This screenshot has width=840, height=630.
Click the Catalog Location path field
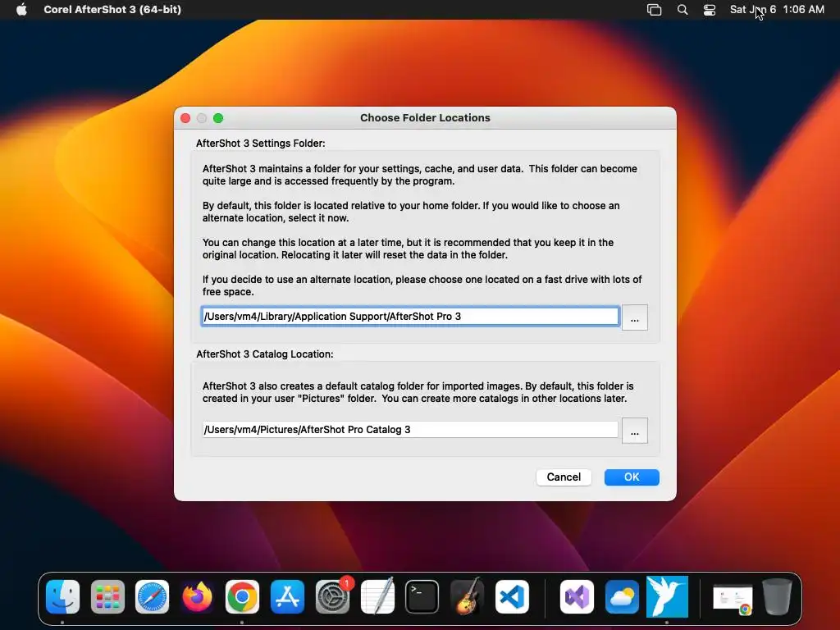pos(410,430)
